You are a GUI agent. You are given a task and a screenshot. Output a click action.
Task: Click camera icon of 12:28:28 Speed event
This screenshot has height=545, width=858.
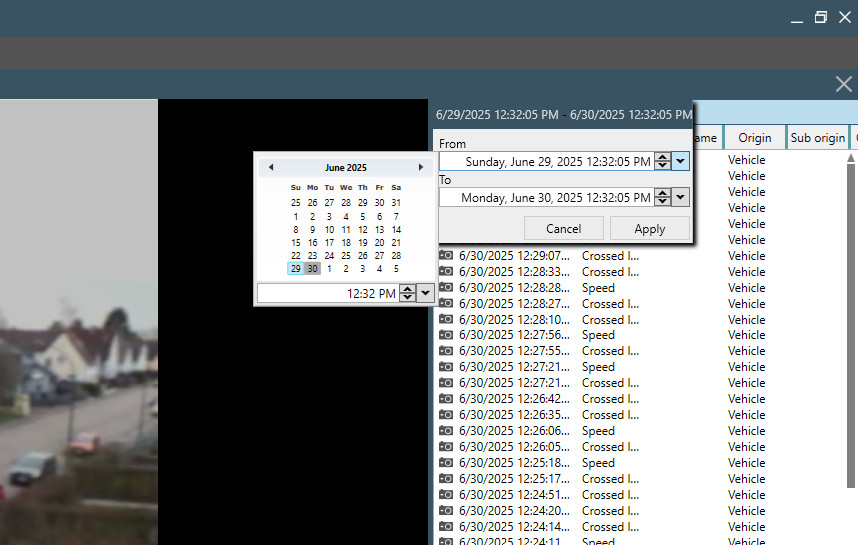coord(446,288)
